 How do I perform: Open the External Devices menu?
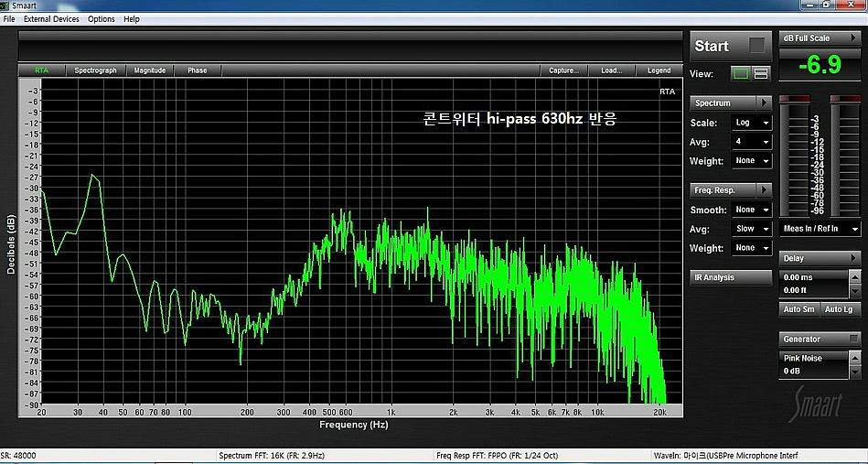pos(51,19)
